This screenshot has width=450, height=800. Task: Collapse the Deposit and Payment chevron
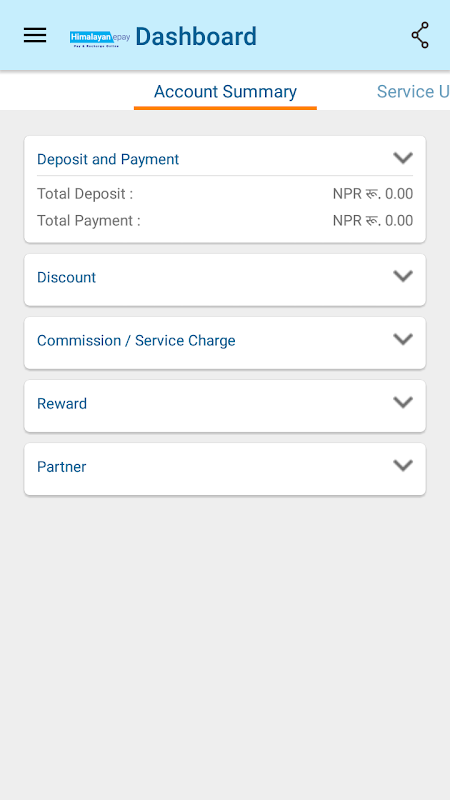(403, 158)
